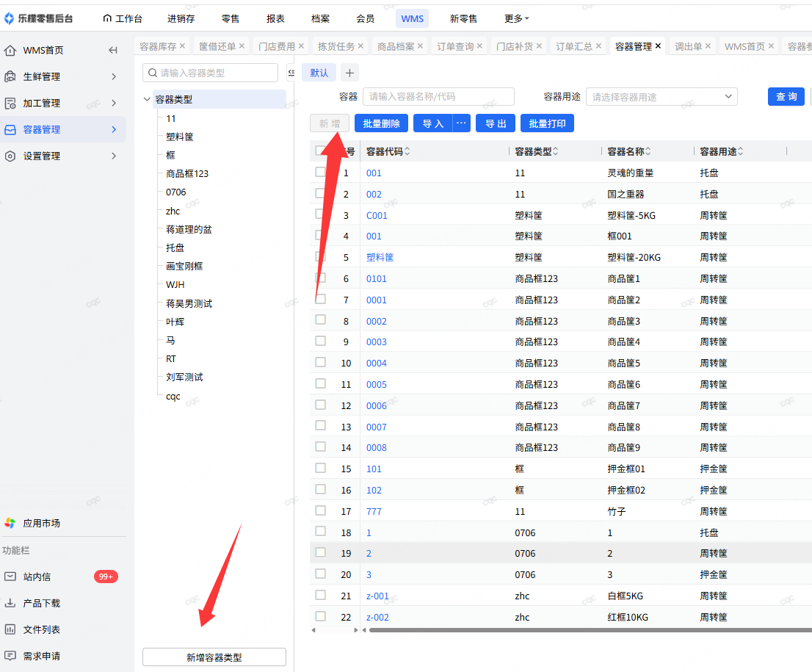
Task: Click the 生鲜管理 sidebar icon
Action: tap(10, 76)
